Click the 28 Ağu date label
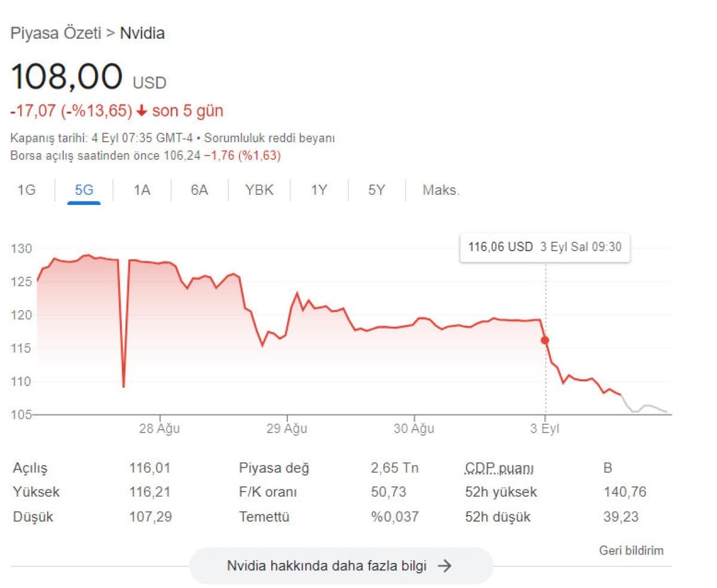Viewport: 717px width, 588px height. pyautogui.click(x=160, y=428)
